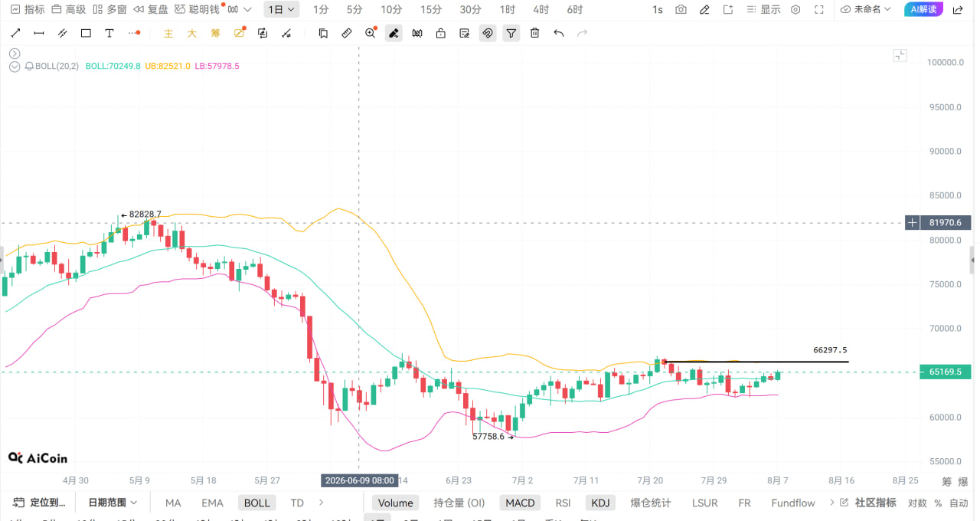This screenshot has width=980, height=521.
Task: Enable 对数 logarithmic price scale
Action: (x=917, y=503)
